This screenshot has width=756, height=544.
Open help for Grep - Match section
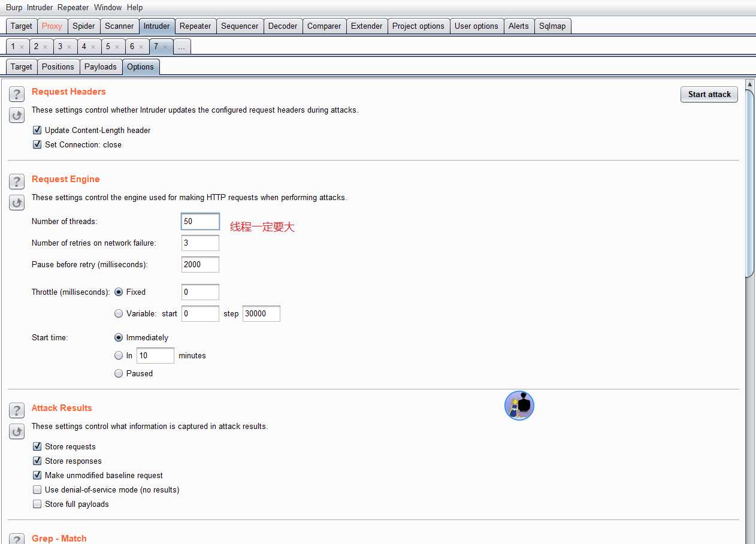point(17,539)
